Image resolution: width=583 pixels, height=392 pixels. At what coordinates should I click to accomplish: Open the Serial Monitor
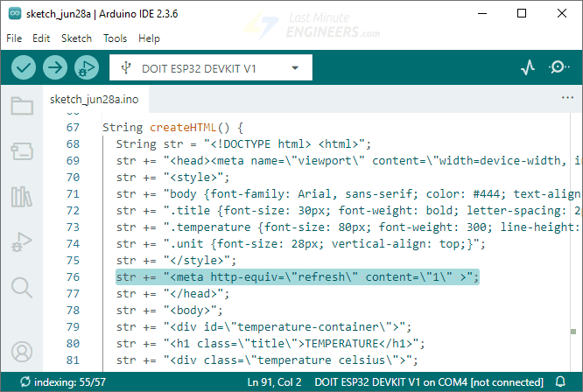tap(558, 67)
